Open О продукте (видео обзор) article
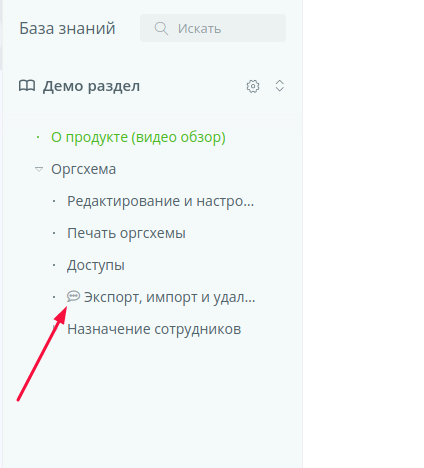 coord(138,137)
